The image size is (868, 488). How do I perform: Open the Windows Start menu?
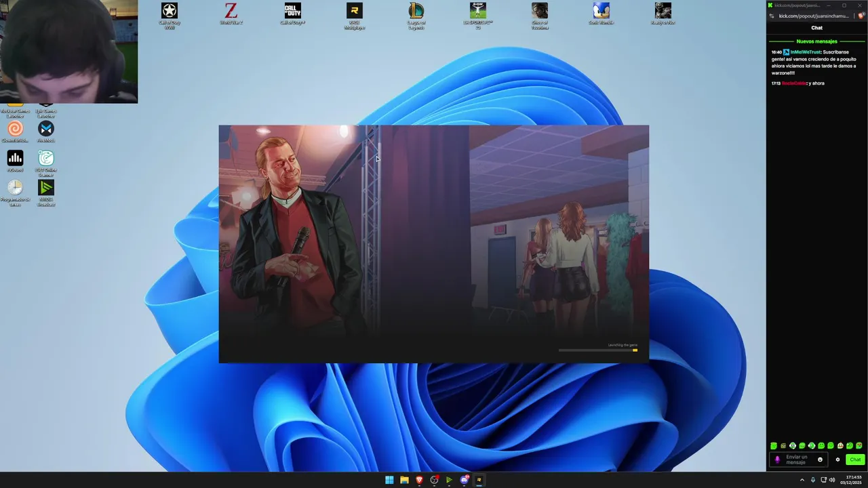coord(389,480)
